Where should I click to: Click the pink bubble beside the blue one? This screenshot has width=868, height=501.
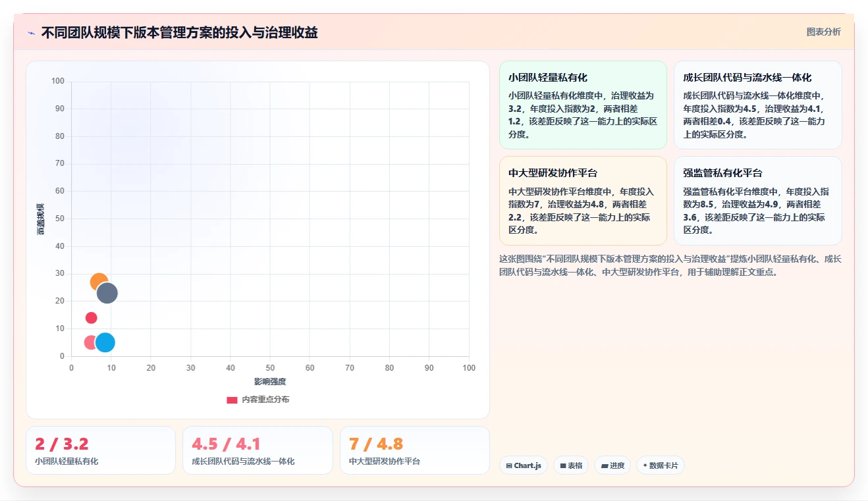click(90, 342)
